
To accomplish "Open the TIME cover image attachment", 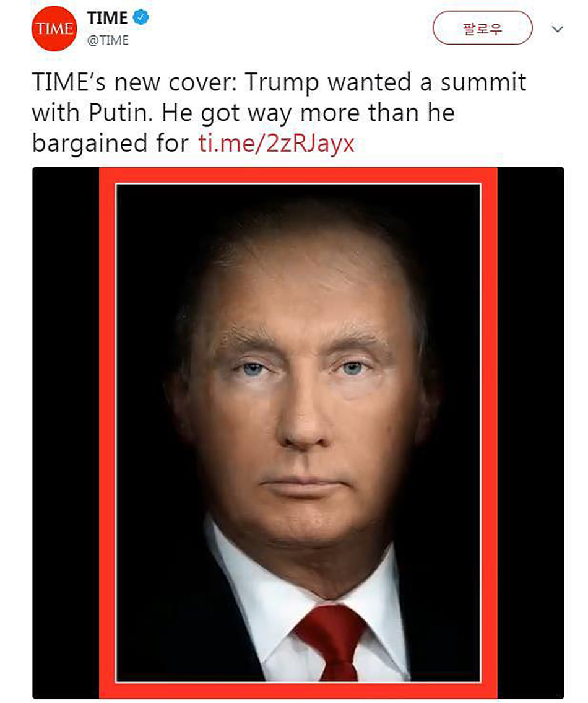I will click(x=298, y=433).
